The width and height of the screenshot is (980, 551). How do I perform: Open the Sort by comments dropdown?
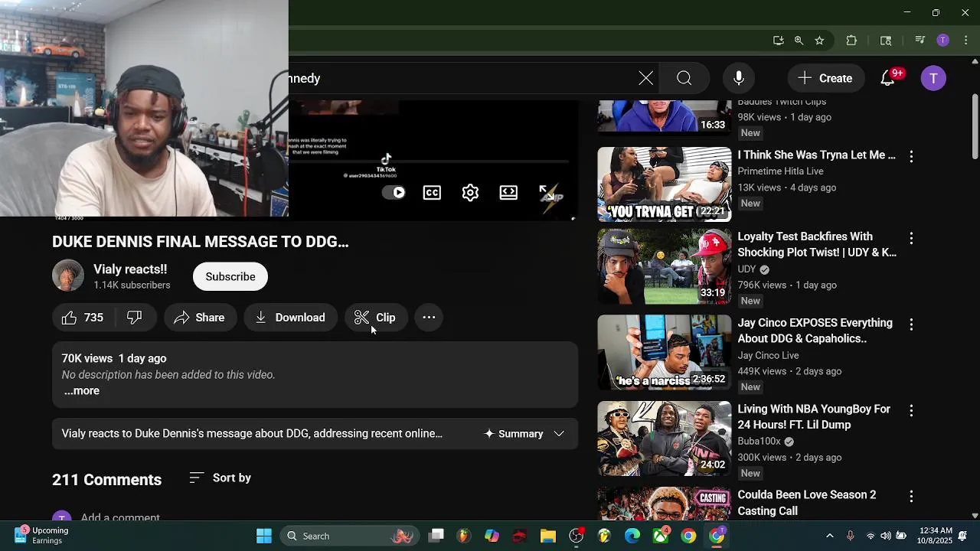tap(220, 478)
